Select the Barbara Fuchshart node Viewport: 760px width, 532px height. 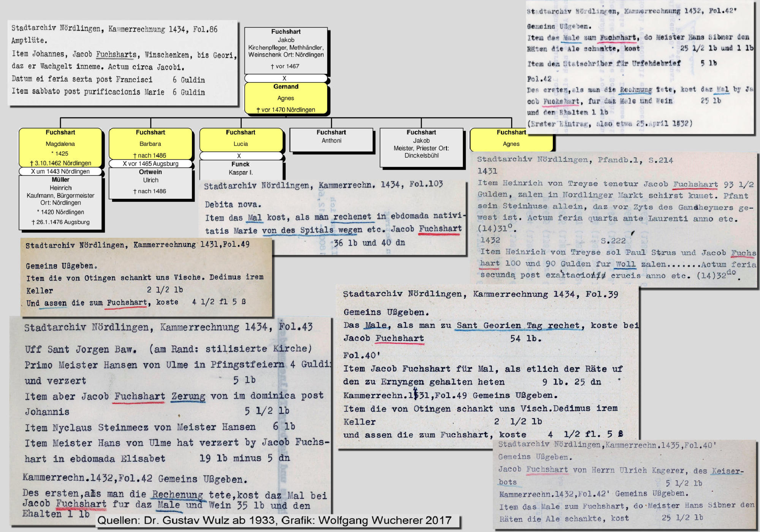(150, 143)
